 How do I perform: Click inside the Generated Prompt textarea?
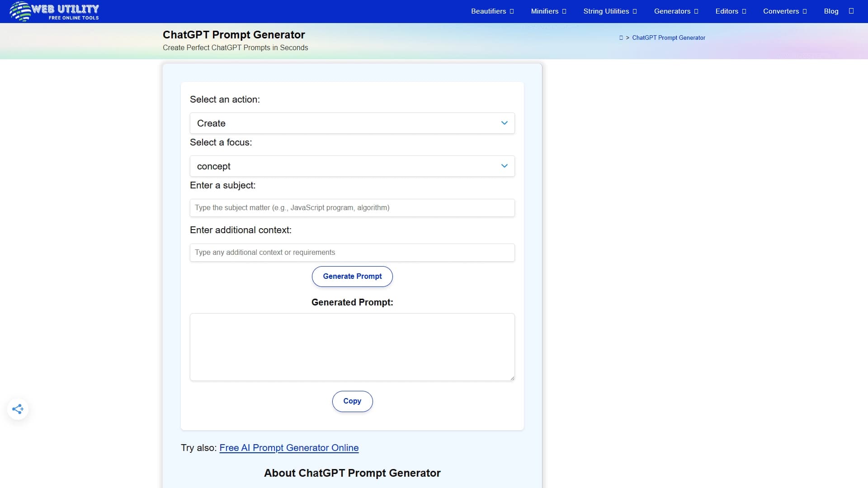(x=352, y=347)
